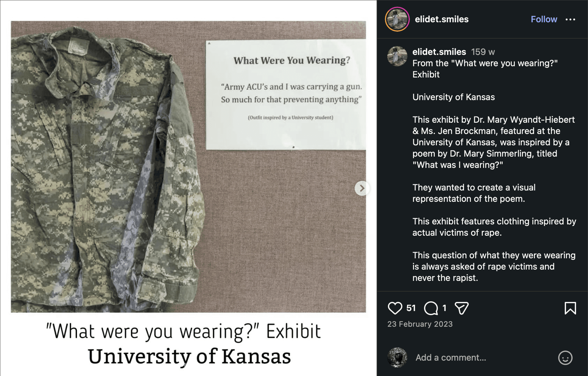Viewport: 588px width, 376px height.
Task: Open the elidet.smiles username in the header
Action: coord(442,19)
